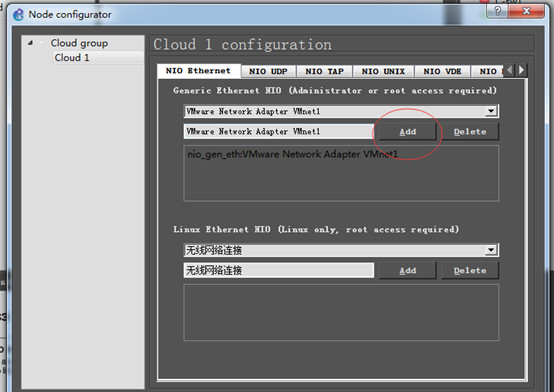Switch to the NIO Ethernet tab
This screenshot has height=392, width=554.
pos(198,71)
